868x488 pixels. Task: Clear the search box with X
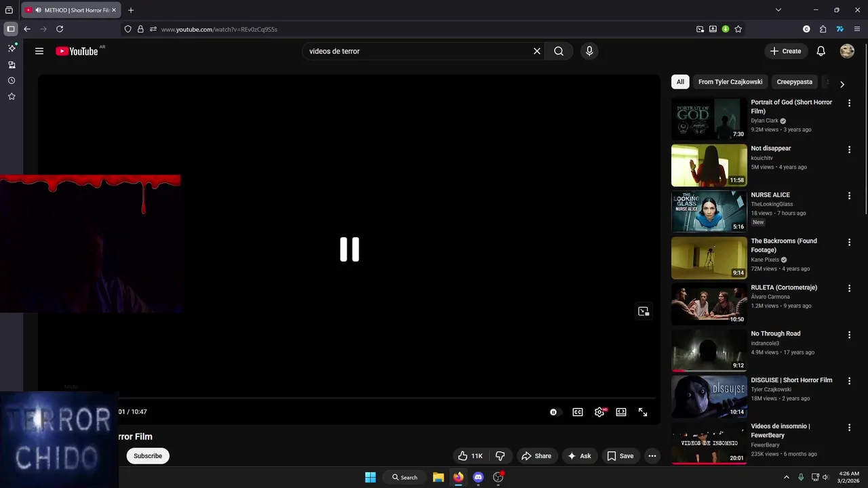[537, 51]
